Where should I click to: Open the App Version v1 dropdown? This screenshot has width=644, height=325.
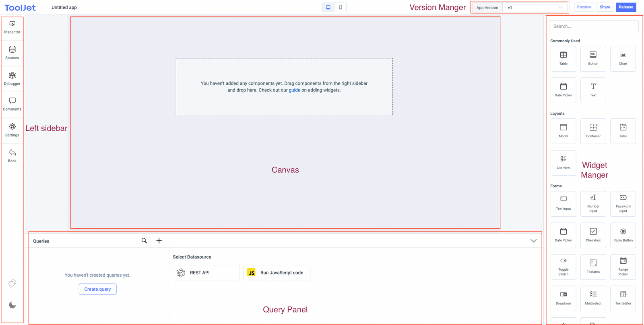point(535,7)
